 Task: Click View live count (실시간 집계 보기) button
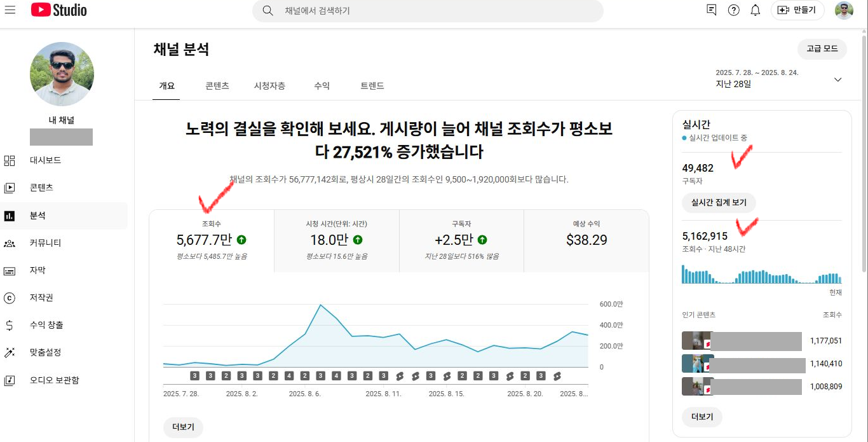(x=719, y=203)
